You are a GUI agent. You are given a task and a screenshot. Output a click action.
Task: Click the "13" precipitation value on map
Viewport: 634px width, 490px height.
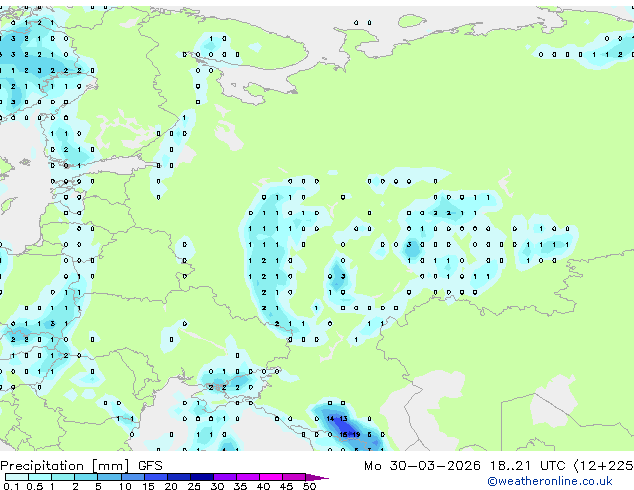[343, 418]
